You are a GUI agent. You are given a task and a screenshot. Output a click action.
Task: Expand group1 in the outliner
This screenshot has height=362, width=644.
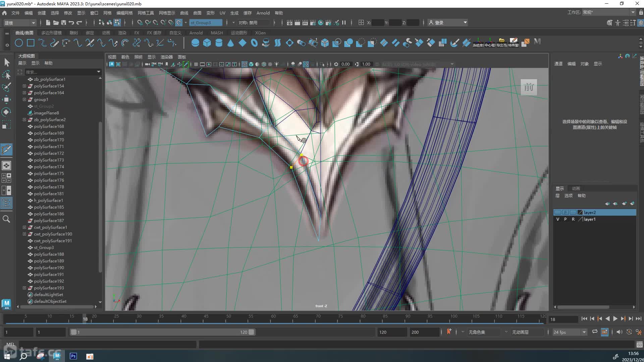coord(24,100)
